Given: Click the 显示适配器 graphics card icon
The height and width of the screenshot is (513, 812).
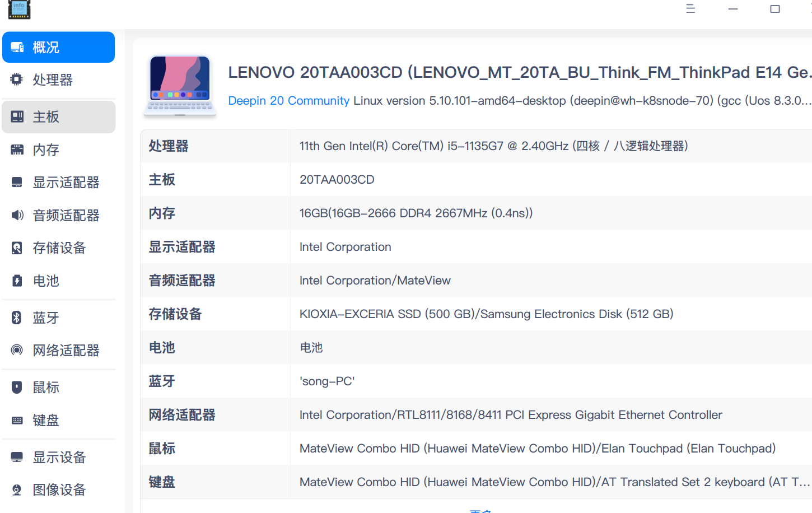Looking at the screenshot, I should tap(17, 183).
